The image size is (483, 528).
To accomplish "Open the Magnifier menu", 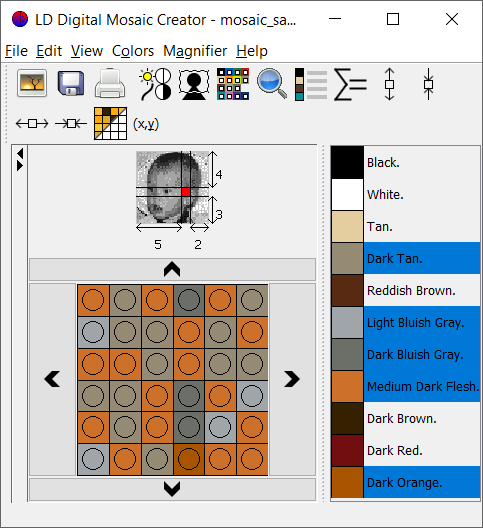I will click(x=195, y=51).
